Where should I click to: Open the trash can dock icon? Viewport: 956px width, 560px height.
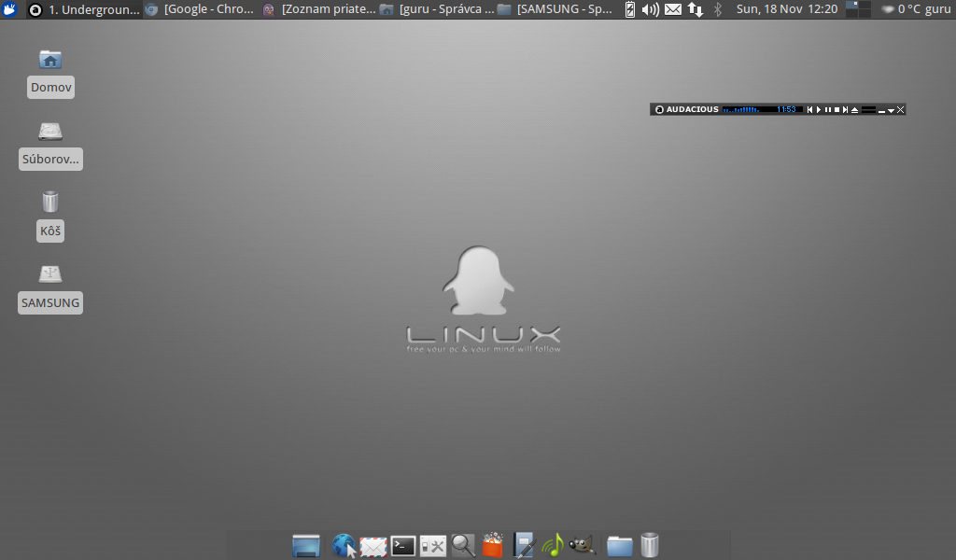tap(650, 545)
